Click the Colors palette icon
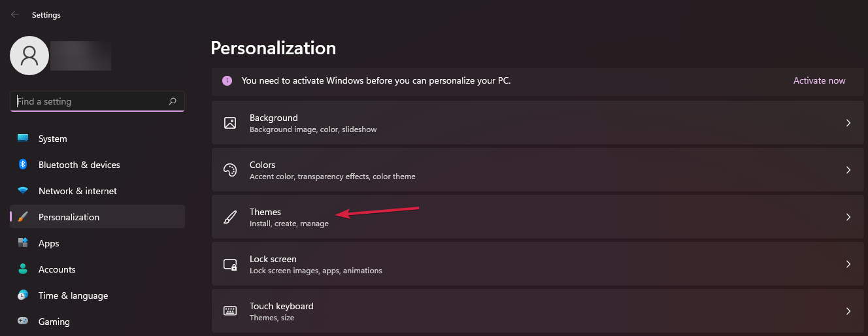This screenshot has width=868, height=336. [230, 170]
